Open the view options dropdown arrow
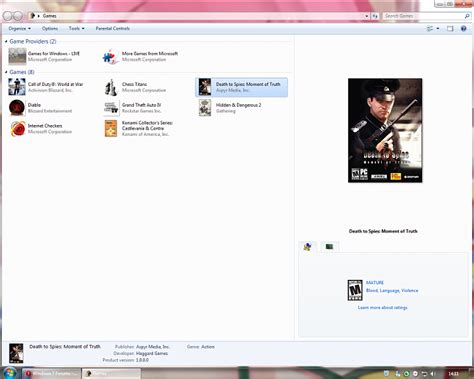The height and width of the screenshot is (379, 474). pyautogui.click(x=438, y=29)
